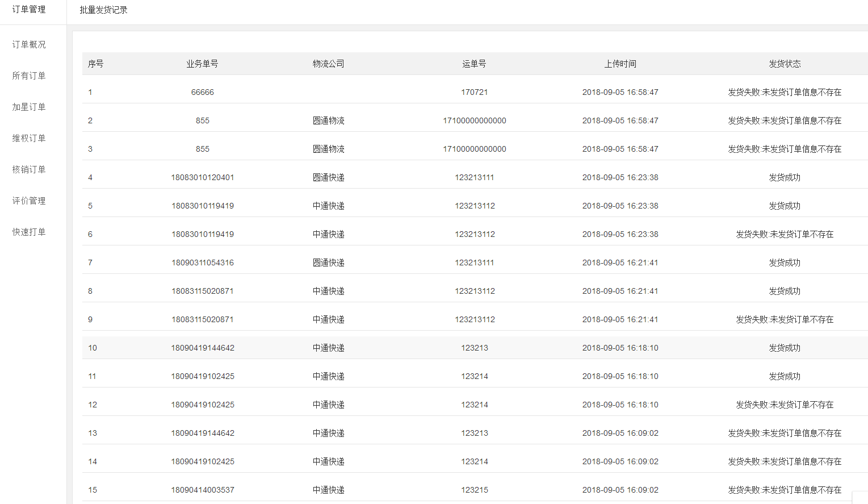Click the 订单管理 heading at top left
Viewport: 868px width, 504px height.
click(x=29, y=10)
